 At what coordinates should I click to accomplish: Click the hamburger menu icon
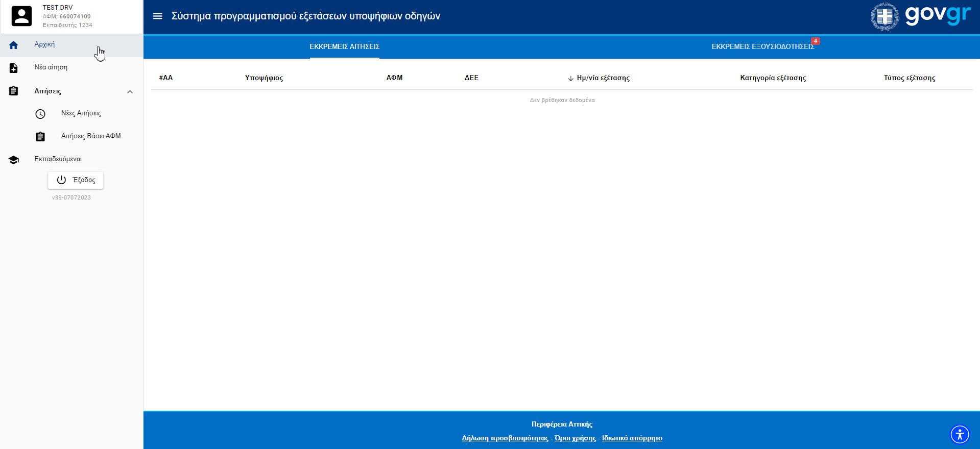click(x=157, y=16)
